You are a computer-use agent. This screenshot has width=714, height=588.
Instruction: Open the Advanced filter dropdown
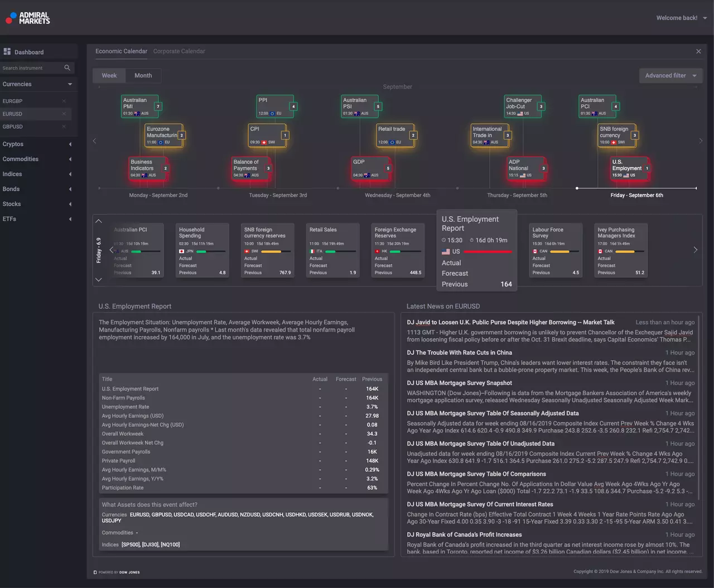pos(670,76)
